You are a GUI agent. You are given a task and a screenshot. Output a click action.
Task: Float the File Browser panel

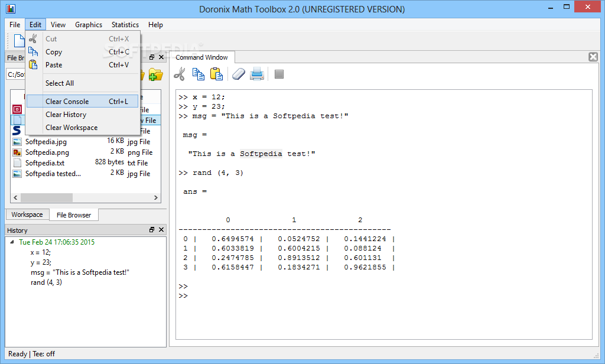(x=152, y=57)
